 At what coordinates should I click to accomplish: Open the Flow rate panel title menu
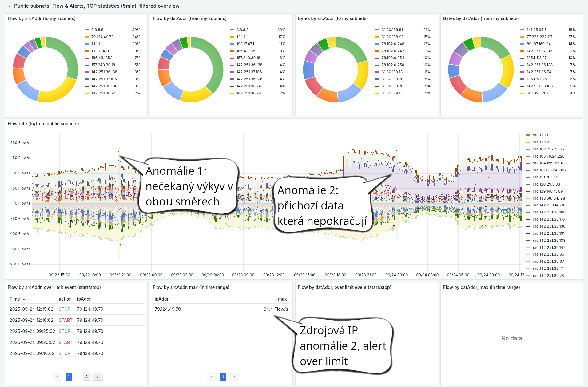pyautogui.click(x=43, y=124)
